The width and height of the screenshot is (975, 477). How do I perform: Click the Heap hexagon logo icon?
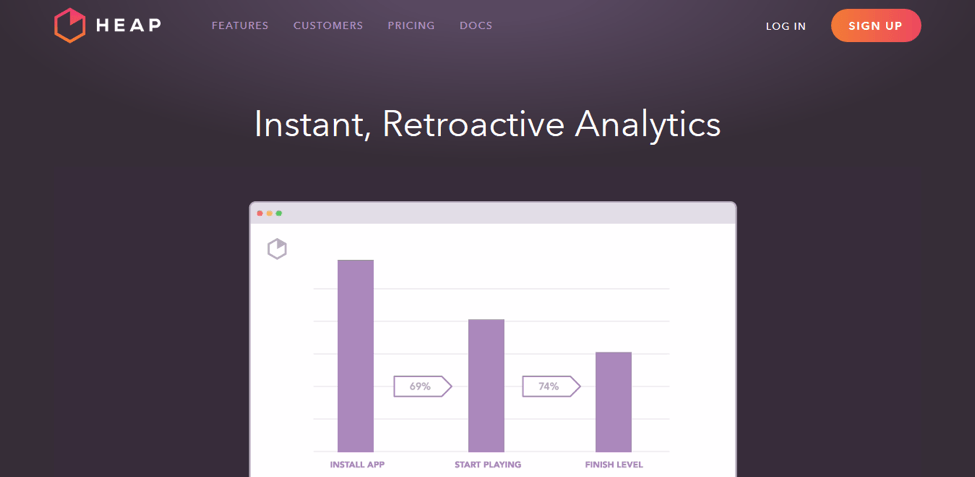[x=70, y=25]
